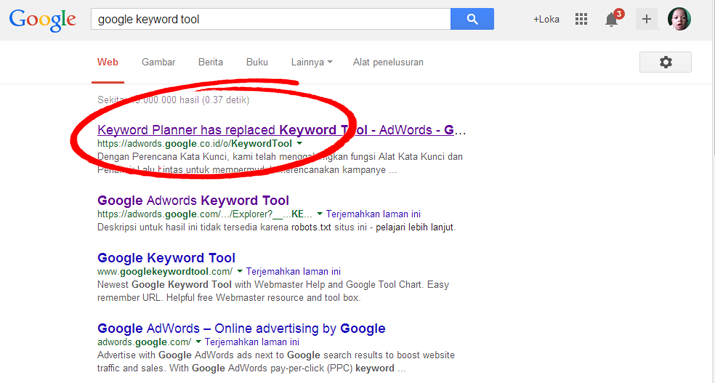Open Google Keyword Tool result title
The width and height of the screenshot is (715, 383).
click(166, 258)
